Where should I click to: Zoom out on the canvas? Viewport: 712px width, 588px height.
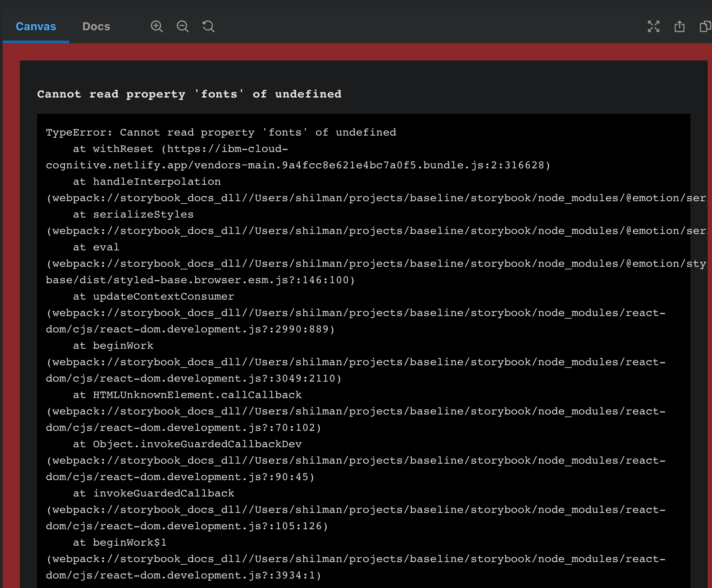pos(183,26)
